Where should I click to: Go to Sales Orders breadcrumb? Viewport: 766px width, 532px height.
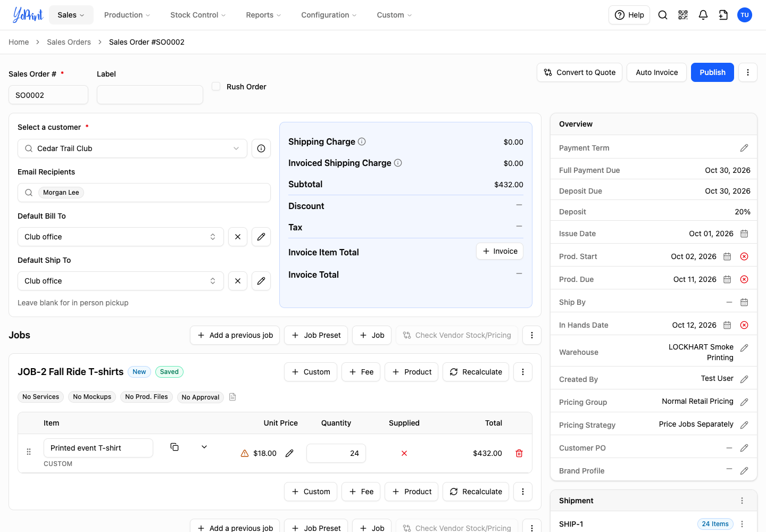pos(69,42)
